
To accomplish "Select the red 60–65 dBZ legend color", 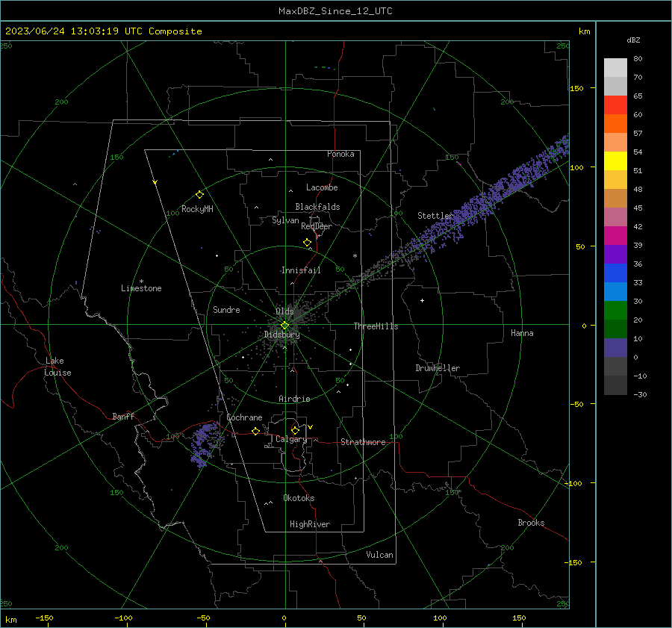I will click(x=615, y=105).
